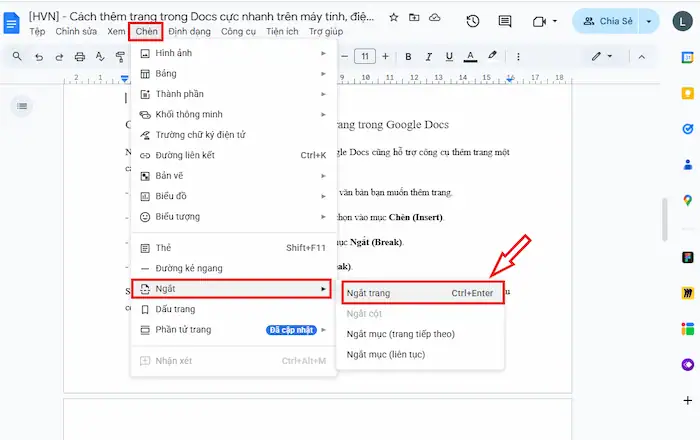Open Google Calendar in side panel

pyautogui.click(x=687, y=57)
